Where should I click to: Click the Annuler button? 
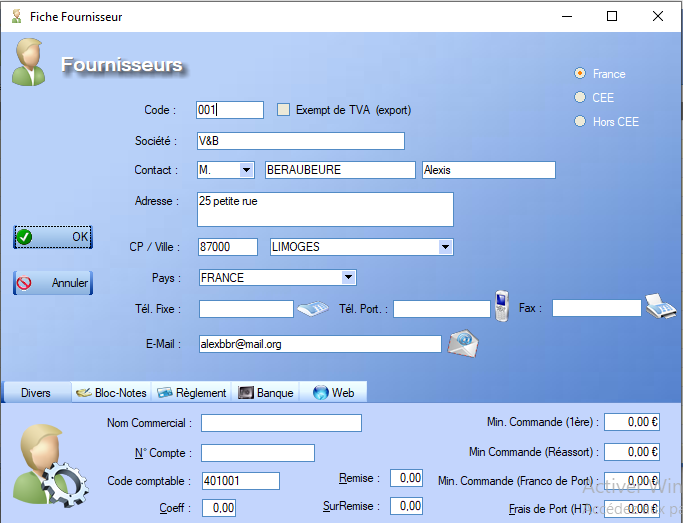[x=52, y=283]
